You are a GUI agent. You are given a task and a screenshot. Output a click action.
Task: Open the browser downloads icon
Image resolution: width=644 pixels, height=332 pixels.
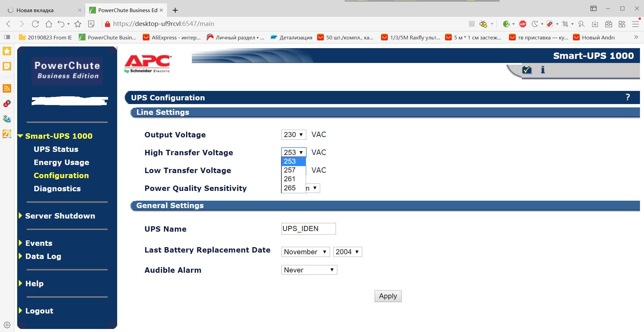tap(595, 24)
